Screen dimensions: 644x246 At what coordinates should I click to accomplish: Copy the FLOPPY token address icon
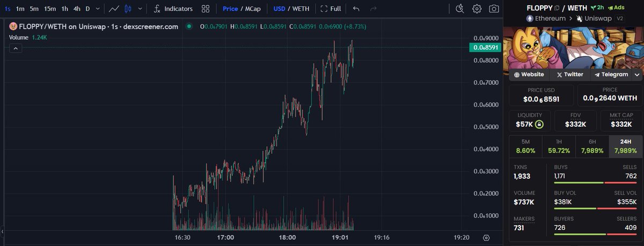(557, 8)
